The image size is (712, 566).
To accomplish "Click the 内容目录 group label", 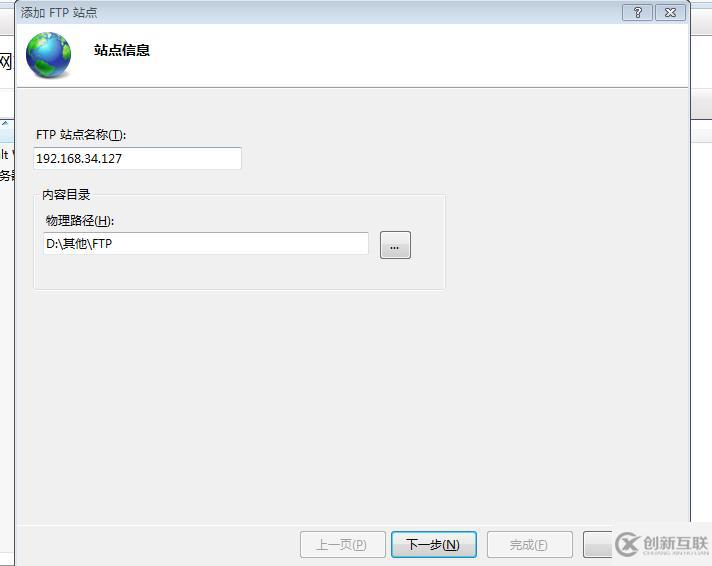I will (x=66, y=195).
